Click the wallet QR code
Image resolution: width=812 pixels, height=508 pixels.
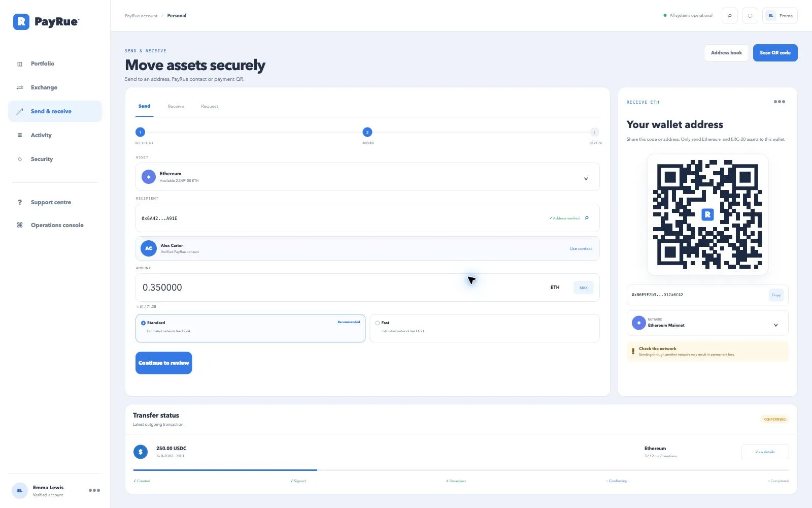pyautogui.click(x=707, y=214)
